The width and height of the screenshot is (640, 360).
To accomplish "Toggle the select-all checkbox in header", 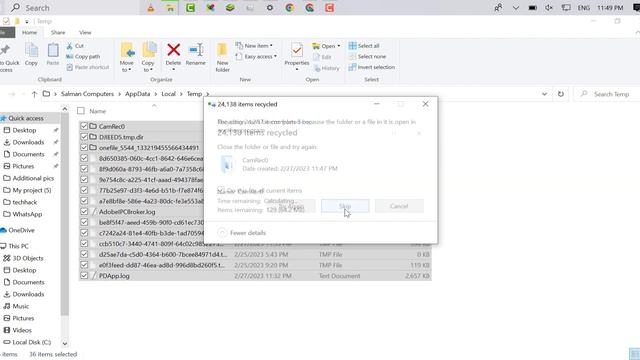I will click(x=81, y=111).
